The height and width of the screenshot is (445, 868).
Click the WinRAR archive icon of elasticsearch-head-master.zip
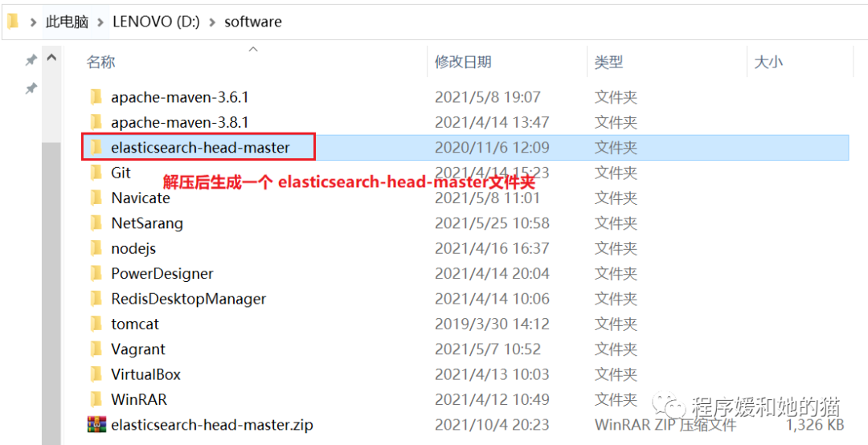(x=97, y=425)
